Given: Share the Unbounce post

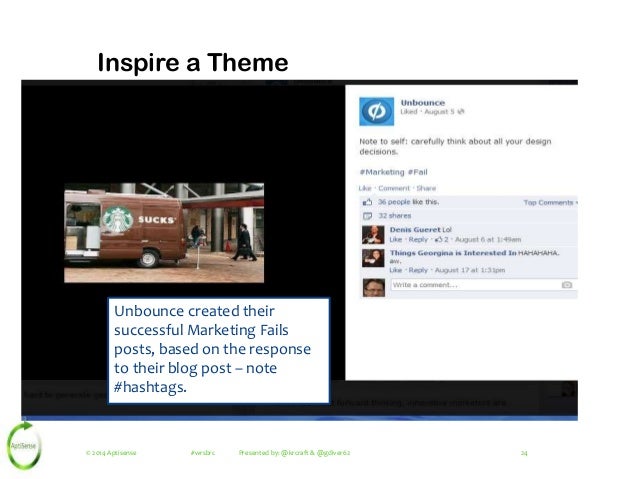Looking at the screenshot, I should click(x=426, y=188).
